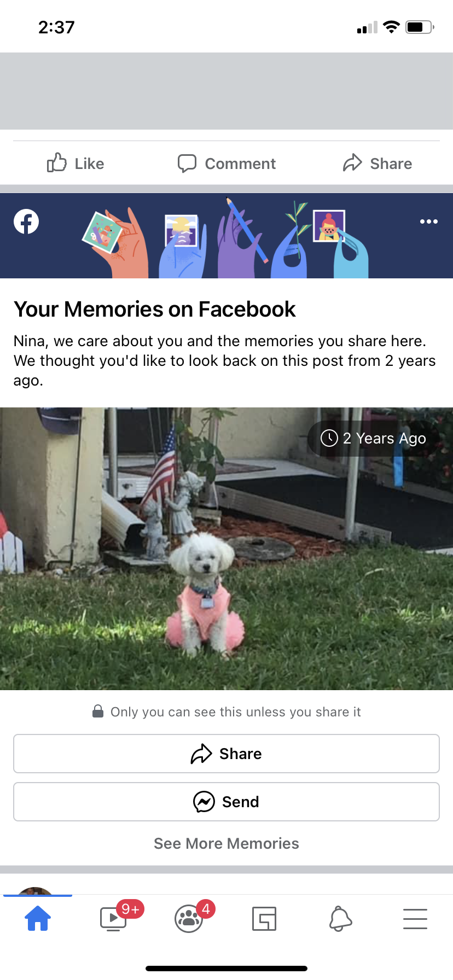Open the white dog memory photo

(x=226, y=549)
